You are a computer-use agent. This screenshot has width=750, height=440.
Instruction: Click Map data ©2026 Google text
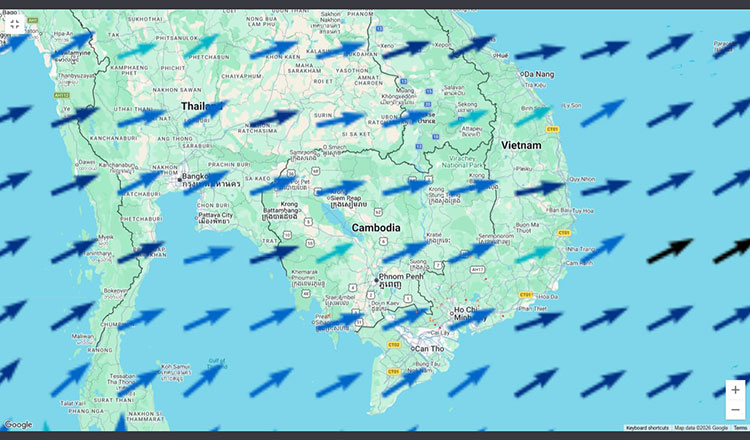point(701,428)
